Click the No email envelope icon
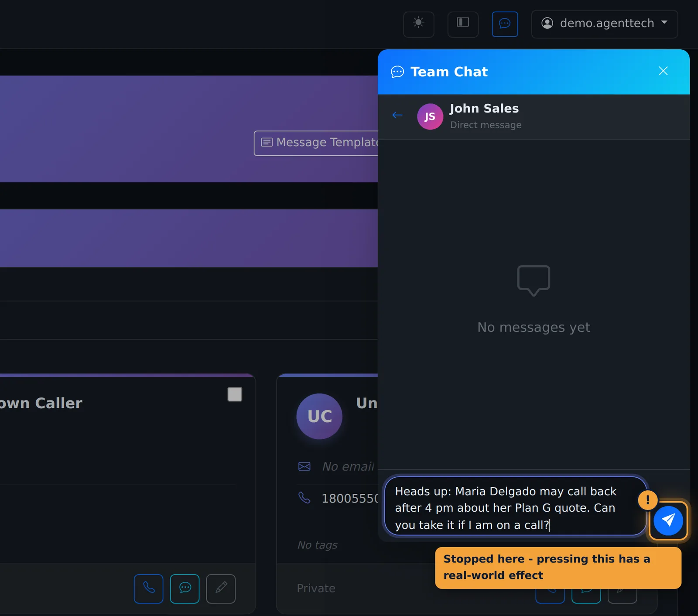Viewport: 698px width, 616px height. pos(305,466)
